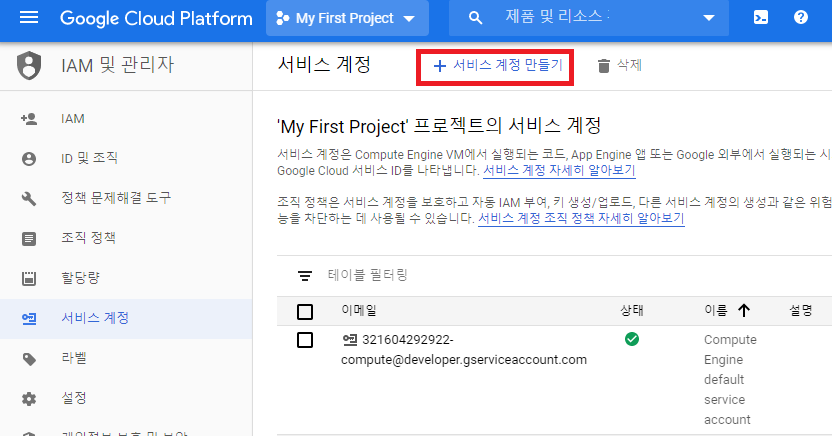Click the search magnifier icon
Screen dimensions: 832x436
pyautogui.click(x=475, y=19)
